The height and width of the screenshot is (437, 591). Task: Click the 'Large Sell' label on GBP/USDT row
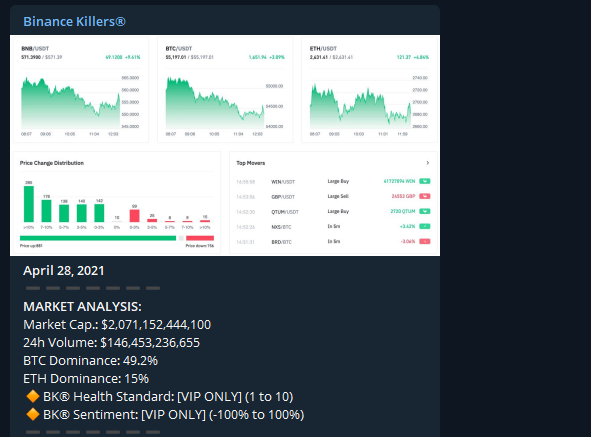[x=338, y=196]
